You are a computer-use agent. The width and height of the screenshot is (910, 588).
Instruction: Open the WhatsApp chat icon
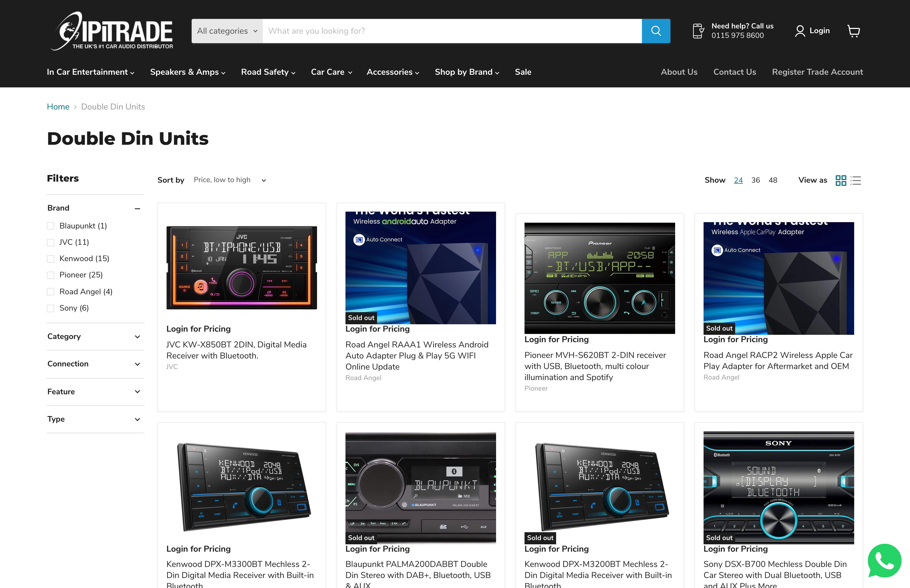click(x=885, y=561)
